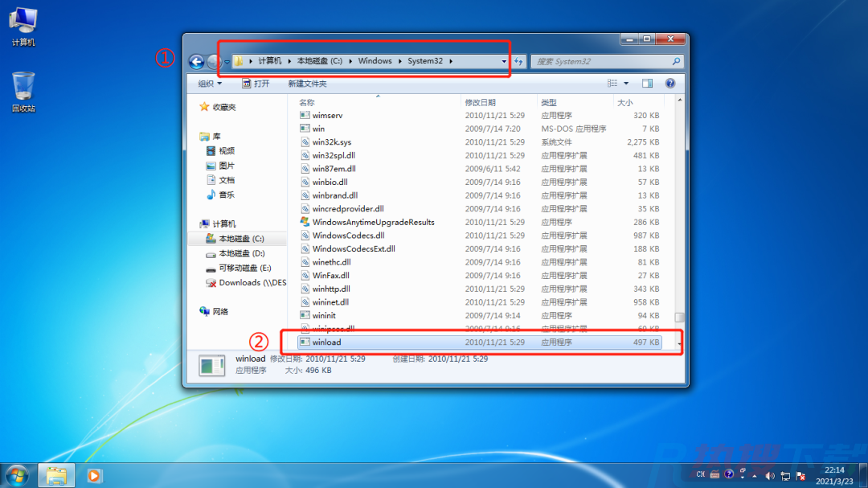Click the keyboard icon in the language bar
Screen dimensions: 868x488
point(714,474)
